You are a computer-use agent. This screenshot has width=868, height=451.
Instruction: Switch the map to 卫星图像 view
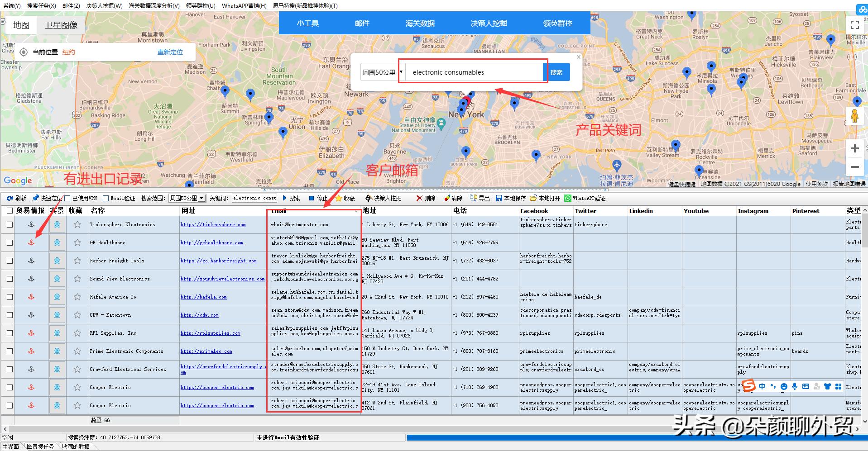pyautogui.click(x=61, y=25)
